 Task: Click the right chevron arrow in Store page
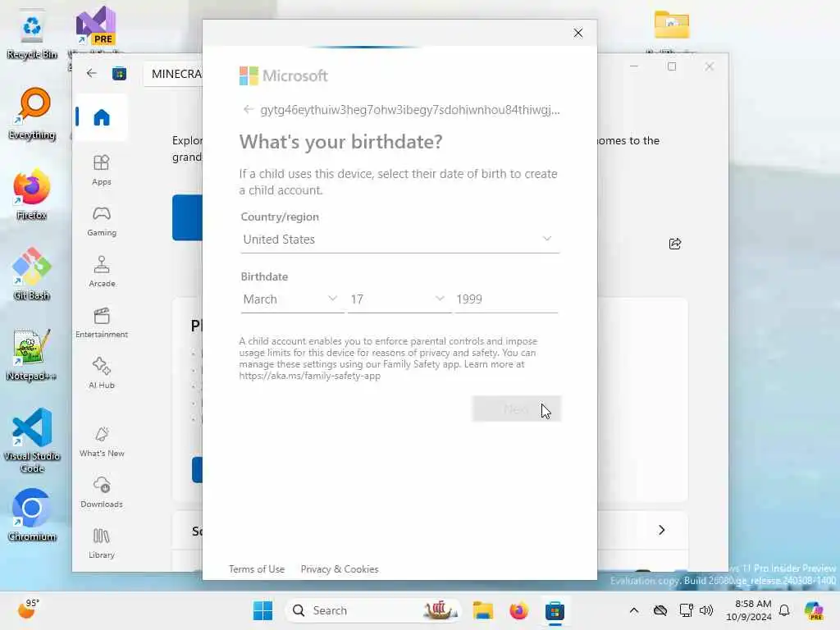click(x=662, y=530)
